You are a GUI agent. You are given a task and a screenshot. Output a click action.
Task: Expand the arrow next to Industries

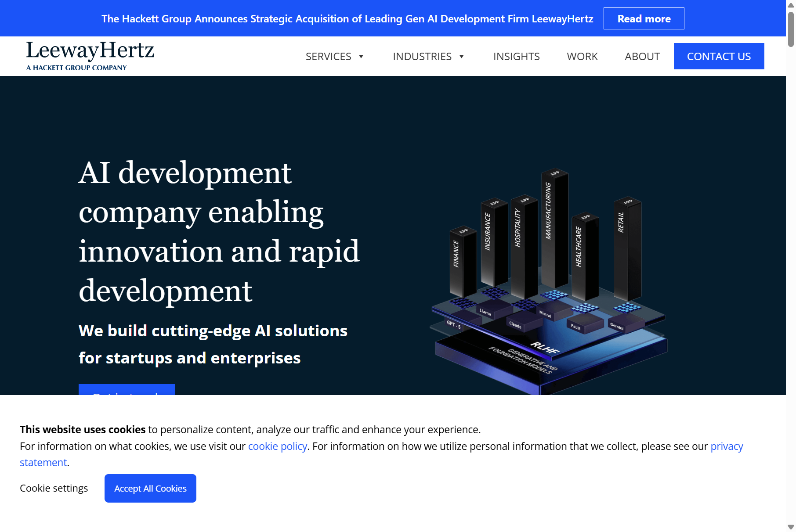pos(461,57)
